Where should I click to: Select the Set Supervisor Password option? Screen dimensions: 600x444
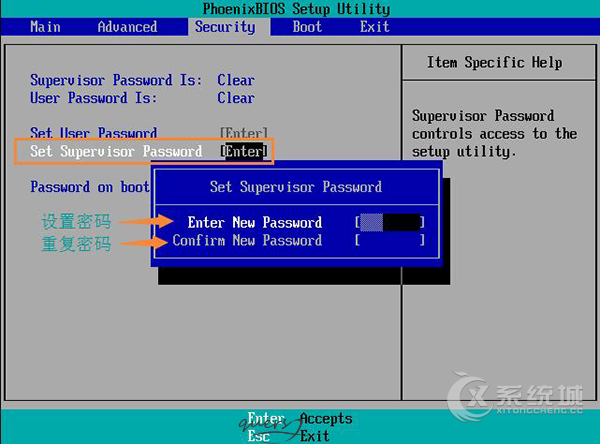[144, 152]
